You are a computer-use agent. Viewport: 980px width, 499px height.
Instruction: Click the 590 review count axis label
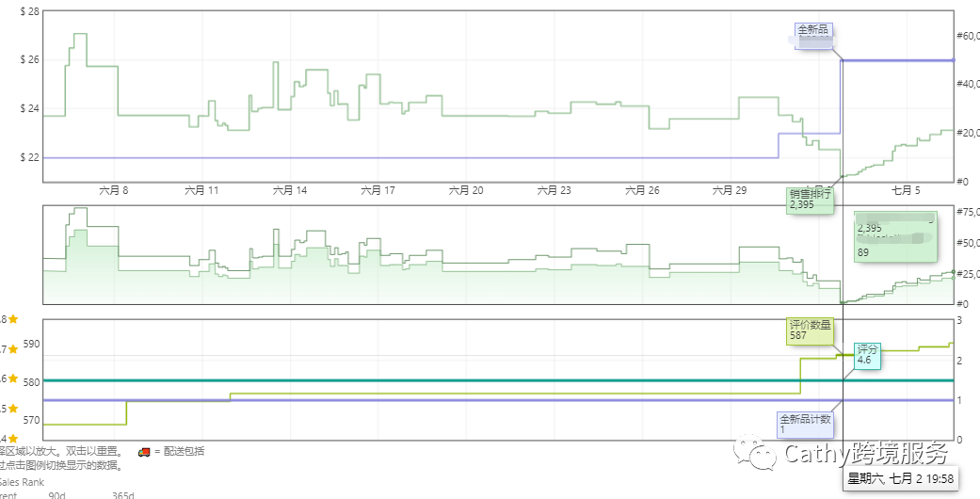(x=33, y=344)
